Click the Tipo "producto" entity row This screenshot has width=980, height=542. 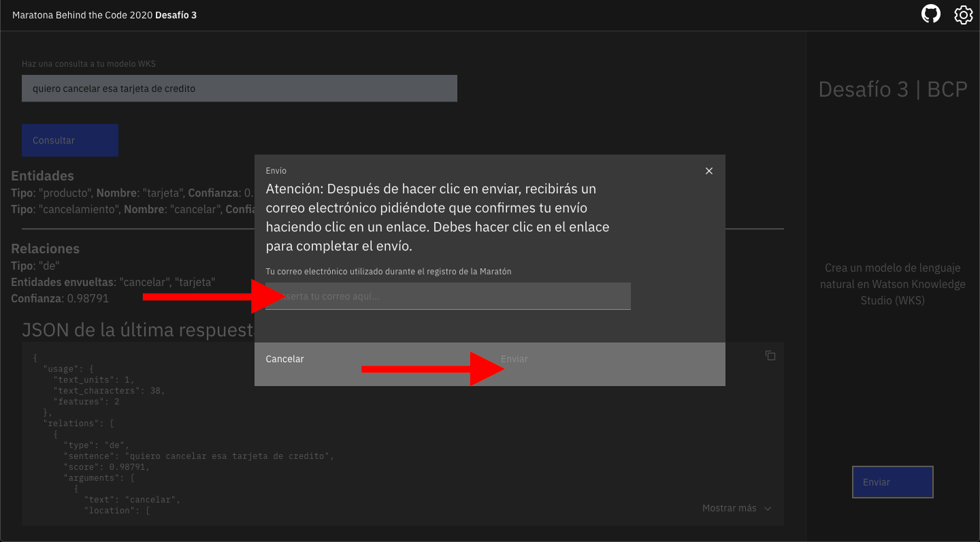[x=133, y=193]
